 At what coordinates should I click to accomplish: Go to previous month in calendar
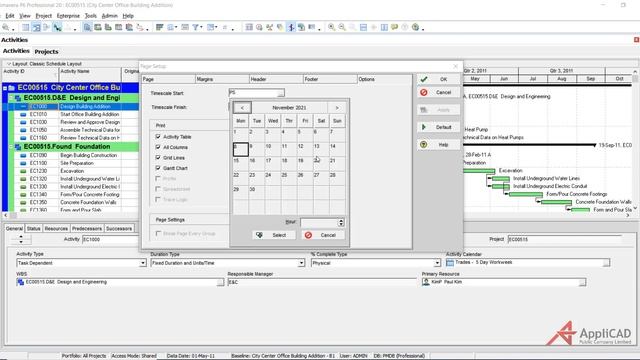point(242,108)
